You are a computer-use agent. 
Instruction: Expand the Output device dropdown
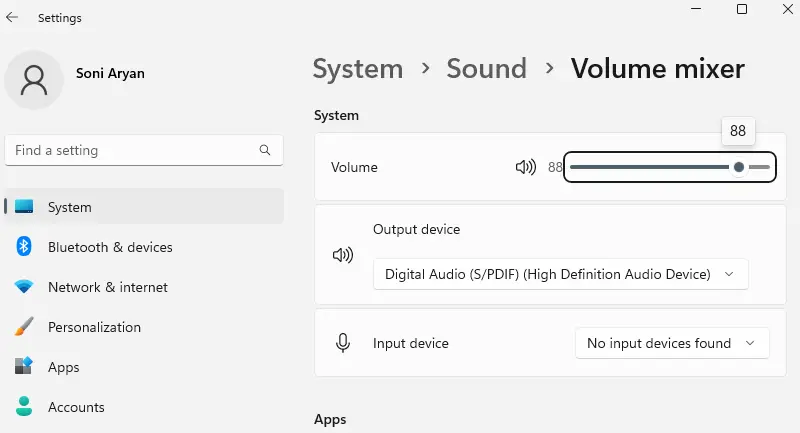(x=560, y=274)
